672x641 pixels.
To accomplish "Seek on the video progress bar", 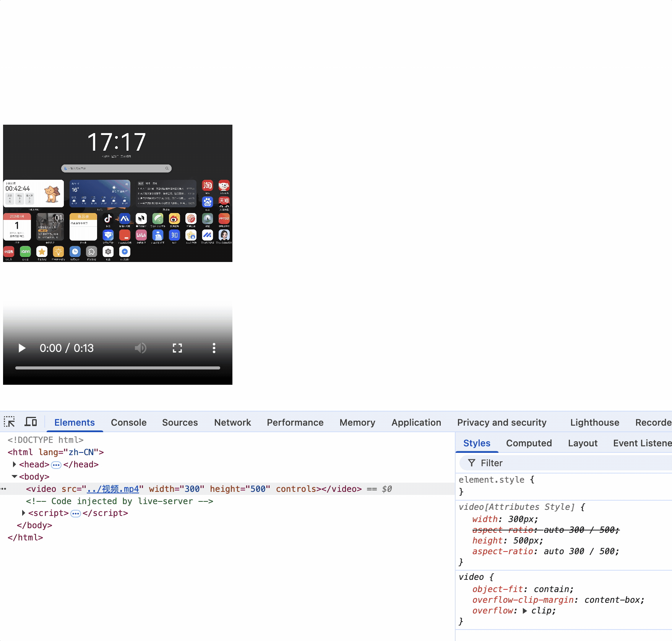I will (x=118, y=368).
